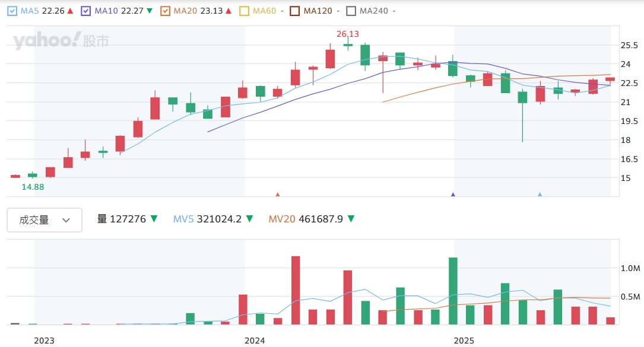This screenshot has height=347, width=644.
Task: Disable the MA10 line checkbox
Action: pos(85,11)
